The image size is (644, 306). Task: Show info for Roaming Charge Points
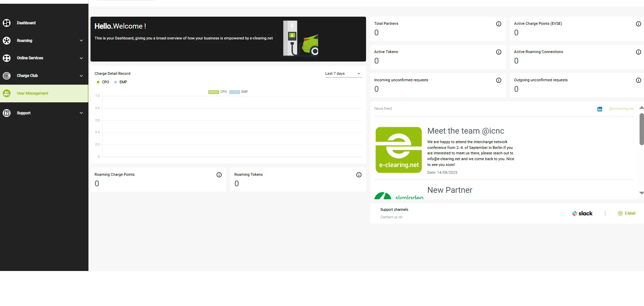coord(219,175)
